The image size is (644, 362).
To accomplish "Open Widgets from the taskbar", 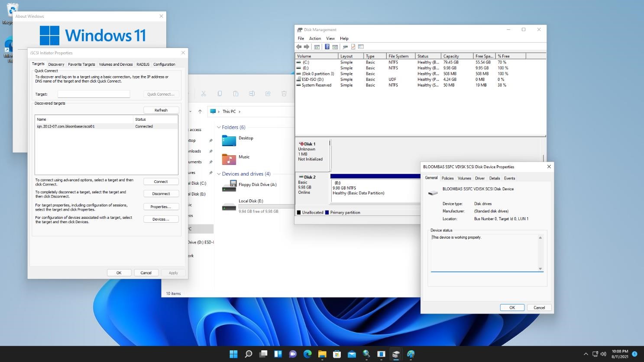I will point(278,354).
